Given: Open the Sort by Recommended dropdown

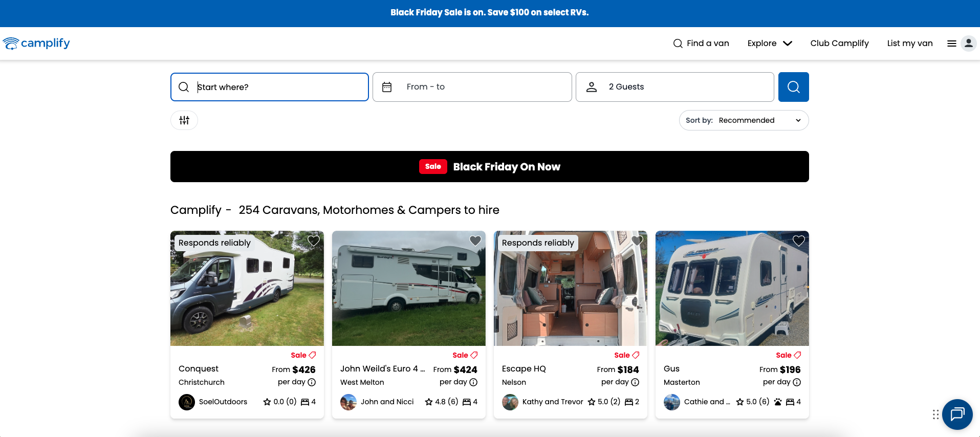Looking at the screenshot, I should click(x=744, y=120).
